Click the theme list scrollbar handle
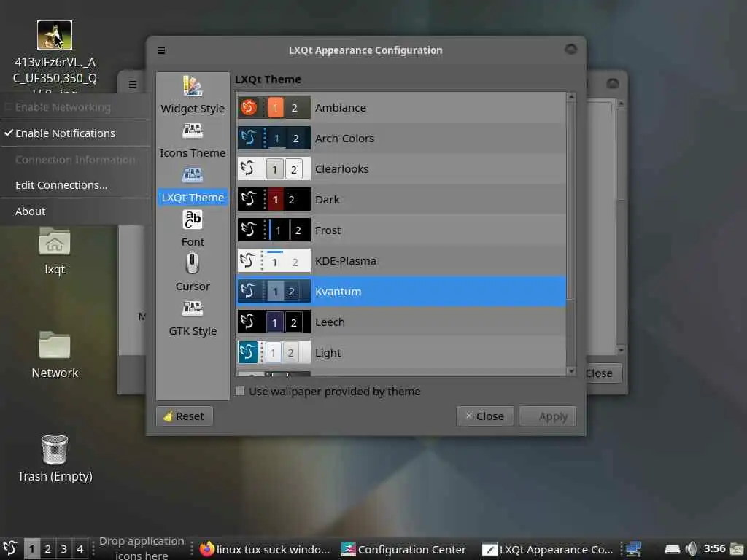The image size is (747, 560). click(x=571, y=200)
